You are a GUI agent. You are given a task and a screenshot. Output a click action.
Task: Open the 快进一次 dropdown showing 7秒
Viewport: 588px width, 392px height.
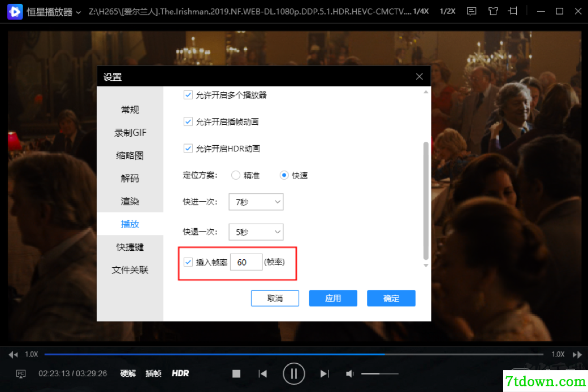tap(256, 202)
